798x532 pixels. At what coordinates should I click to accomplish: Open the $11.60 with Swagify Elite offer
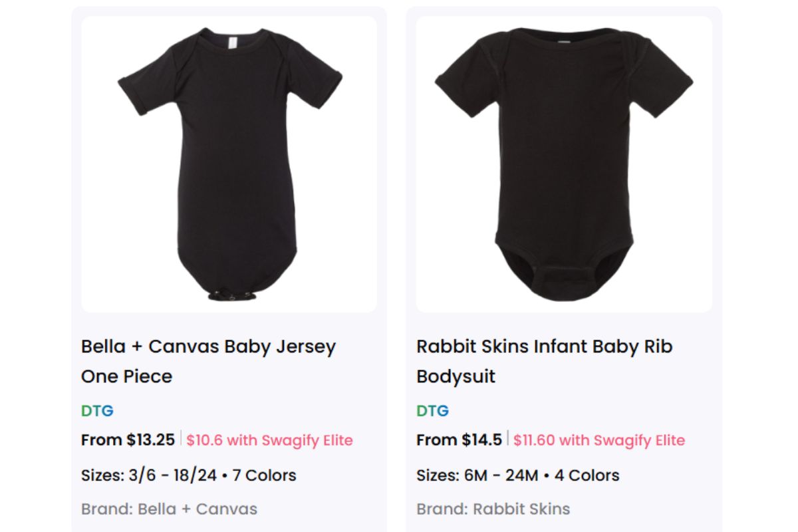(599, 440)
